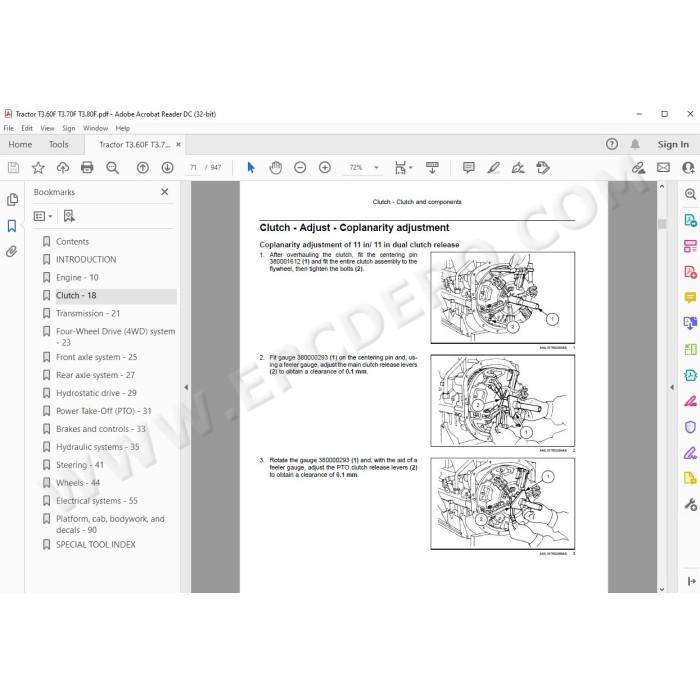The width and height of the screenshot is (700, 700).
Task: Click the add new bookmark icon
Action: click(69, 217)
